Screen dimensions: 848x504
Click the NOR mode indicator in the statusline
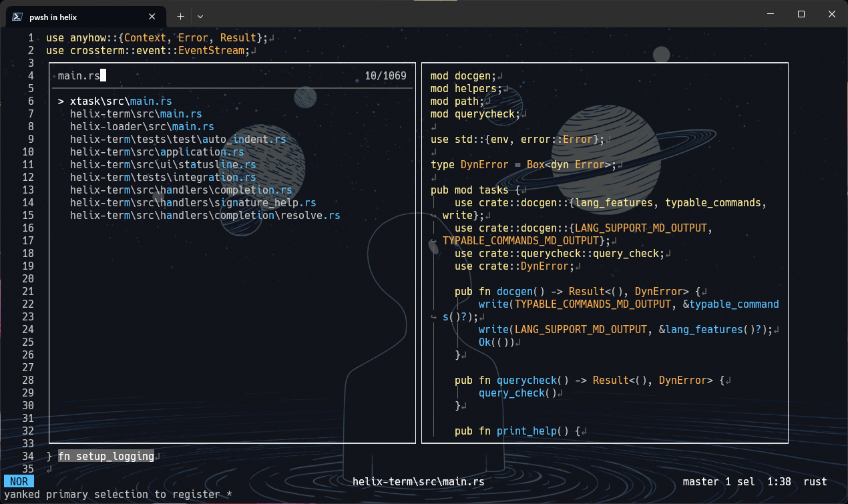point(19,481)
